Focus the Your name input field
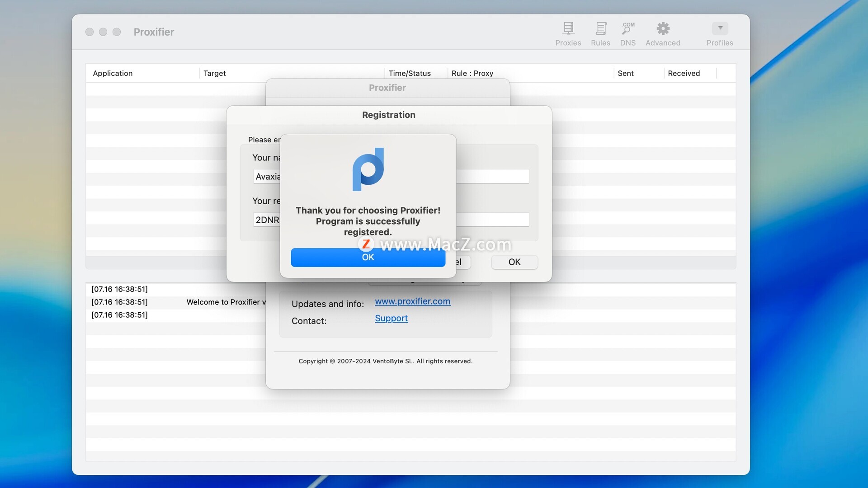This screenshot has width=868, height=488. tap(391, 176)
